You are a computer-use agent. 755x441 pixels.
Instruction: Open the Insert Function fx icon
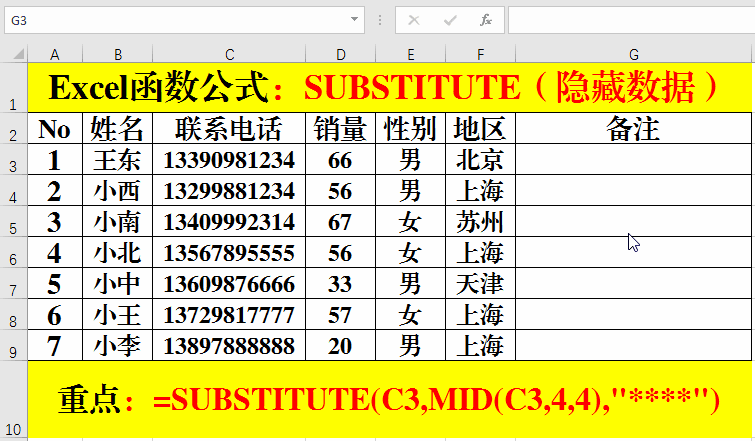click(x=486, y=20)
